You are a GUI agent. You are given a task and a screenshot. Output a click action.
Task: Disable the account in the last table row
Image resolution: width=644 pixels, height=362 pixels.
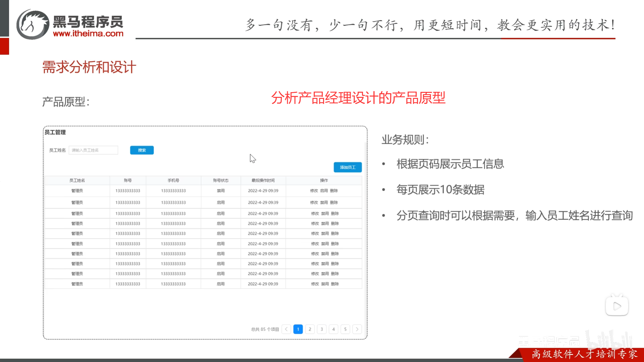tap(324, 284)
